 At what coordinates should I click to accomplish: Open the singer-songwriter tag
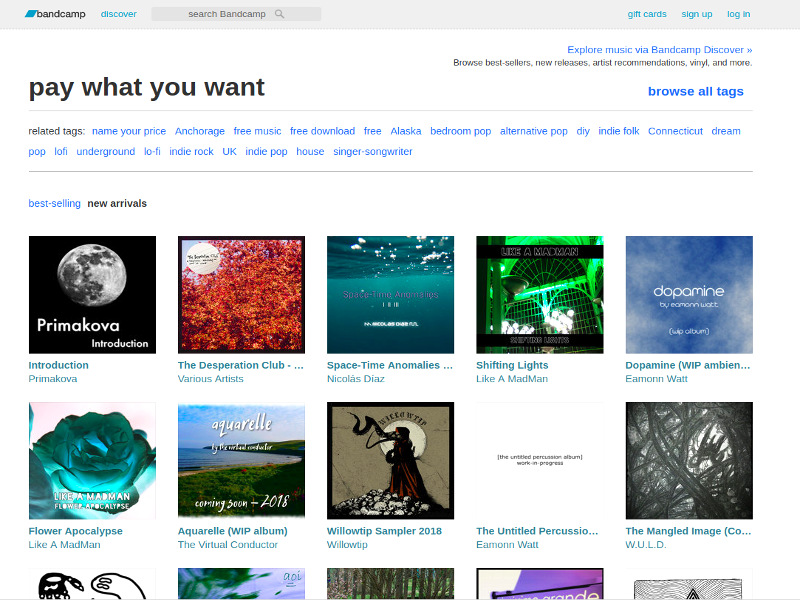(x=372, y=152)
